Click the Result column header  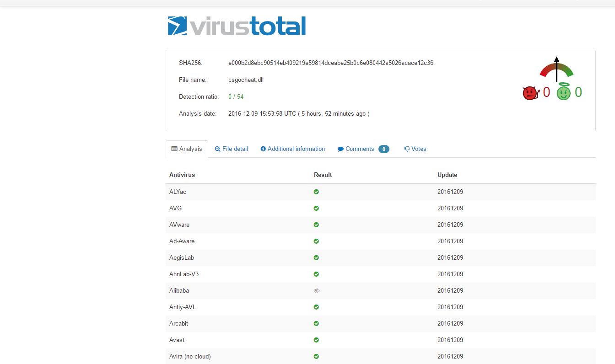(323, 175)
